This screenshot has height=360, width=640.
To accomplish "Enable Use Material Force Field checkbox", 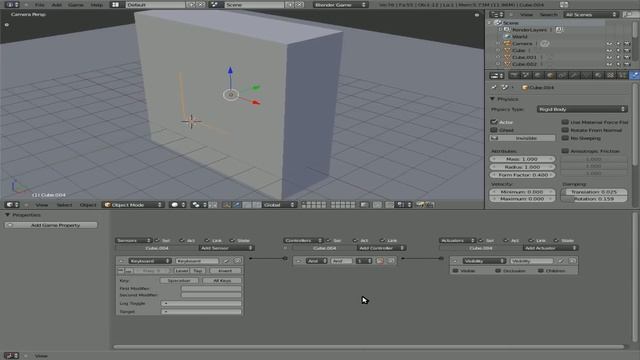I will coord(565,122).
